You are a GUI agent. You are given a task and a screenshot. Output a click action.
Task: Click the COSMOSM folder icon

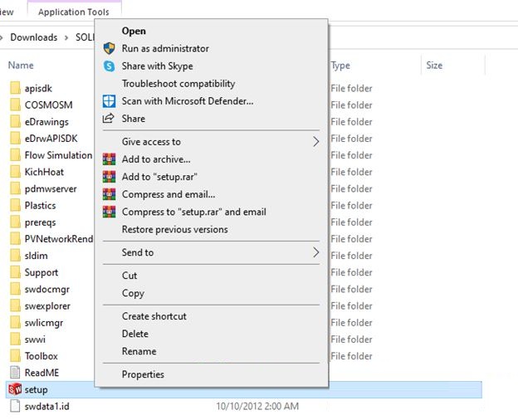15,105
